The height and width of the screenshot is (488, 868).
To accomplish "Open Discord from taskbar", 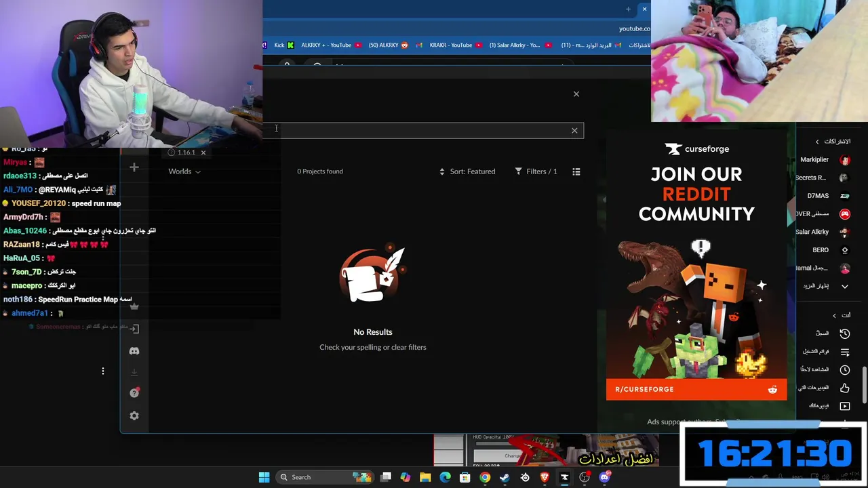I will (x=604, y=477).
